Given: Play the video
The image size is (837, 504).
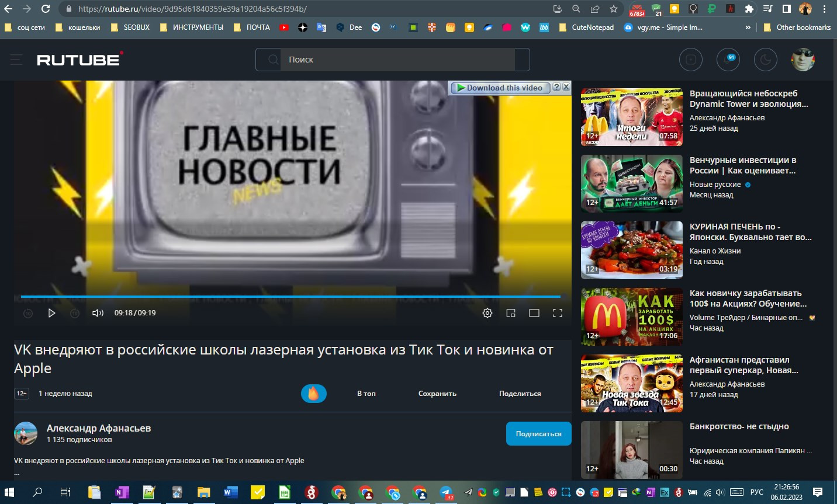Looking at the screenshot, I should point(51,313).
